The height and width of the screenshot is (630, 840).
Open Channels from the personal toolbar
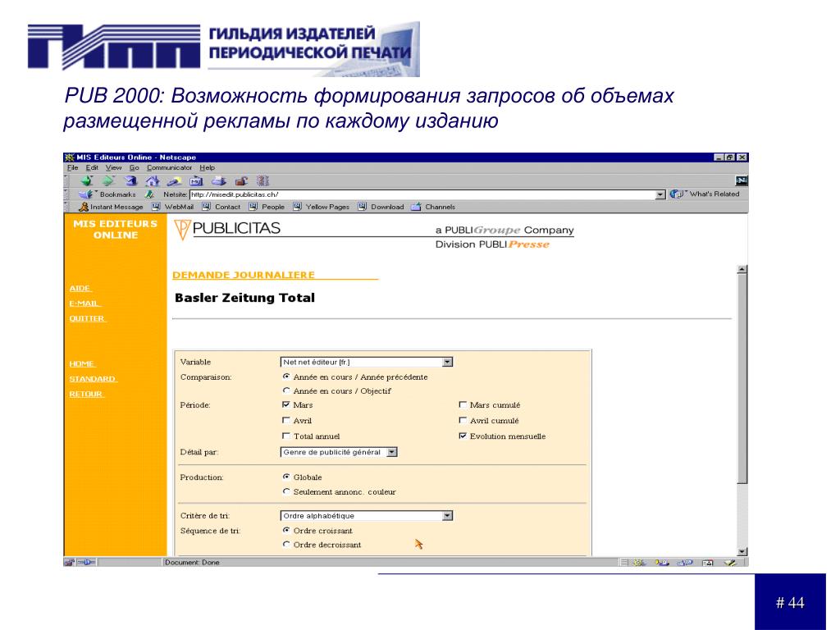[x=433, y=207]
